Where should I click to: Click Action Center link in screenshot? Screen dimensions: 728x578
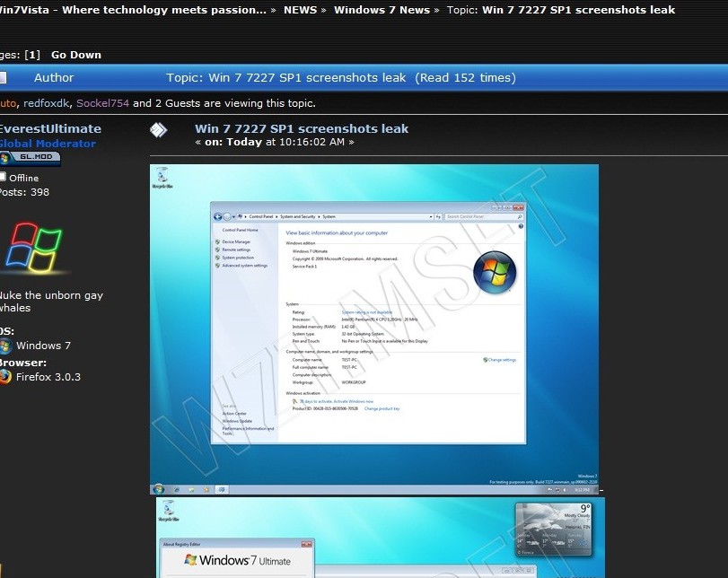tap(234, 413)
